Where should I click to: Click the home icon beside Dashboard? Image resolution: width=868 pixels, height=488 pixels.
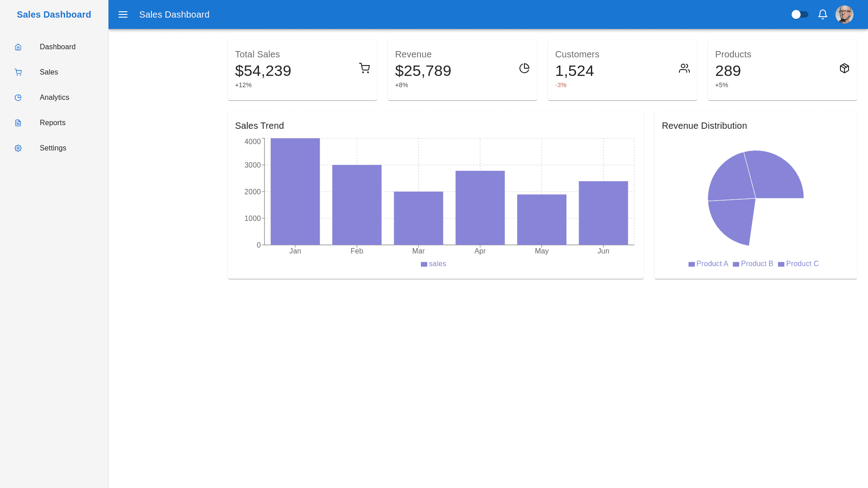pyautogui.click(x=18, y=47)
